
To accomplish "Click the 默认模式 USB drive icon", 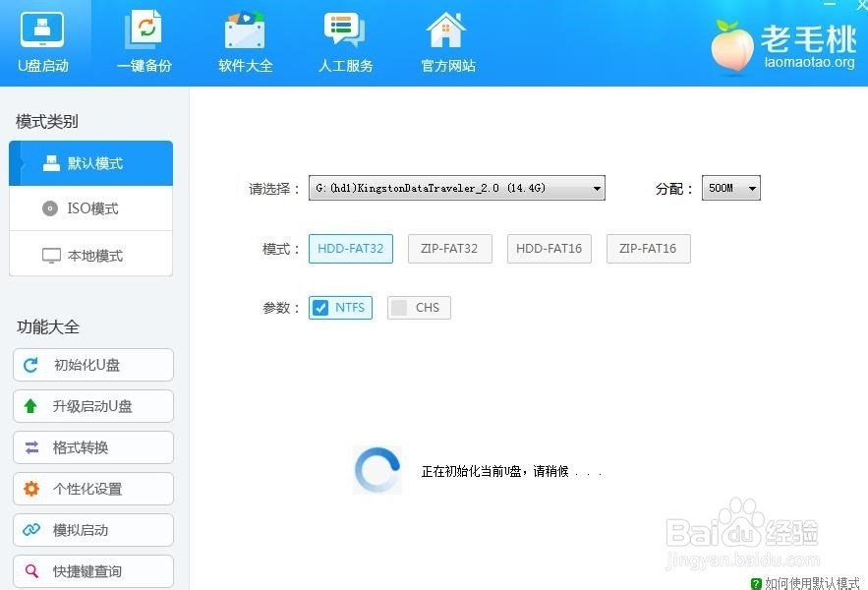I will [x=51, y=163].
